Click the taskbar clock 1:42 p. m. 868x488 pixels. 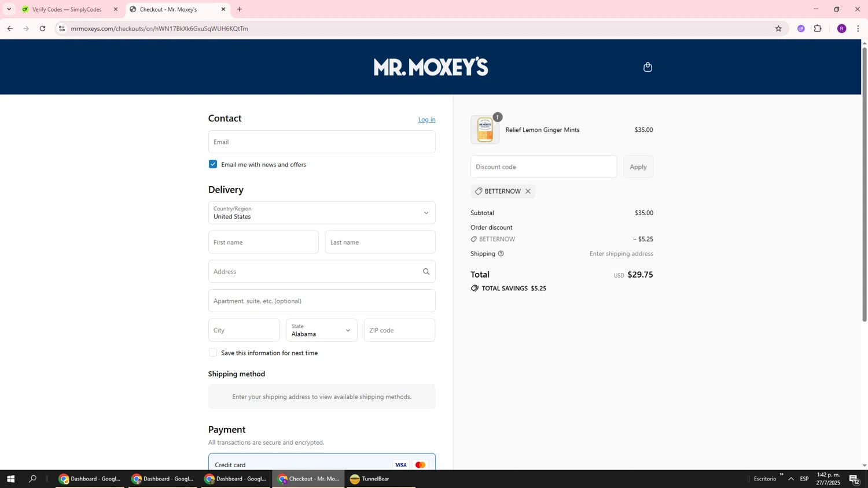(828, 479)
